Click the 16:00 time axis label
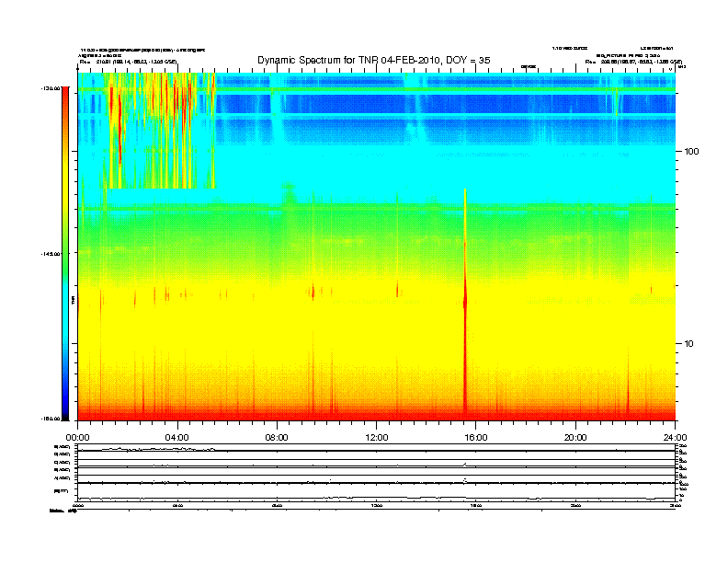728x563 pixels. tap(476, 438)
